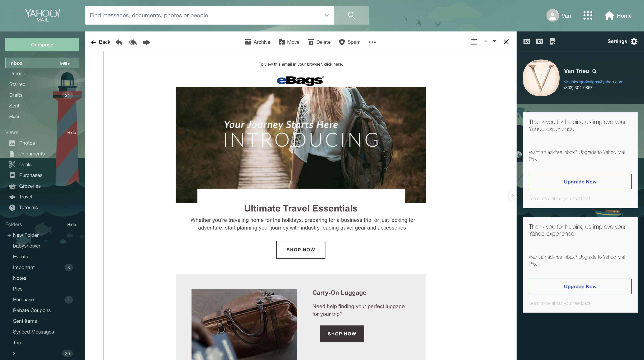Click the Delete trash icon
This screenshot has height=360, width=644.
click(319, 42)
